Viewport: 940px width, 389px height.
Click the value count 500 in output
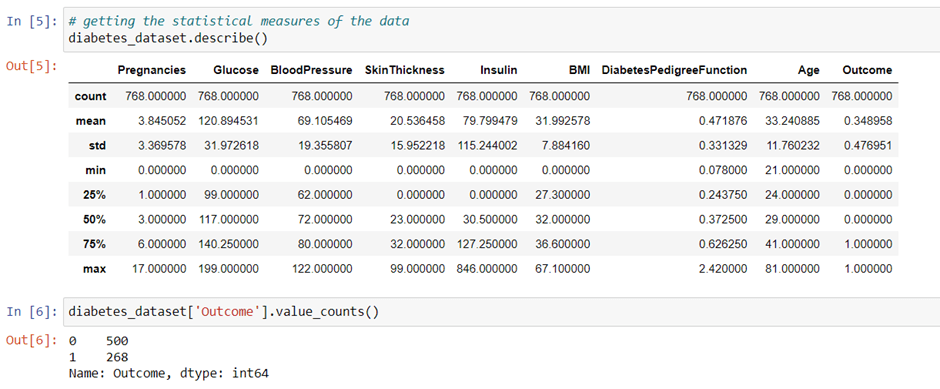117,341
